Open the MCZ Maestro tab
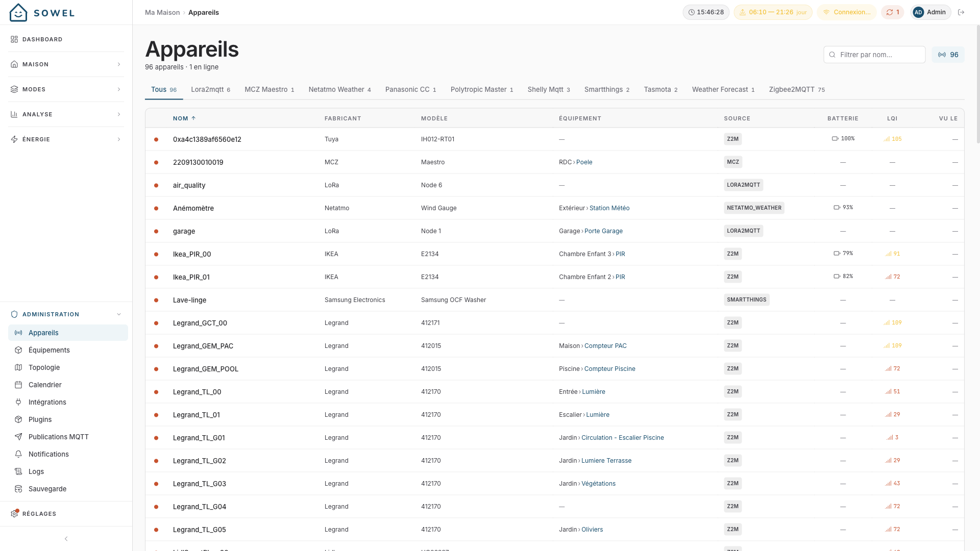 269,89
